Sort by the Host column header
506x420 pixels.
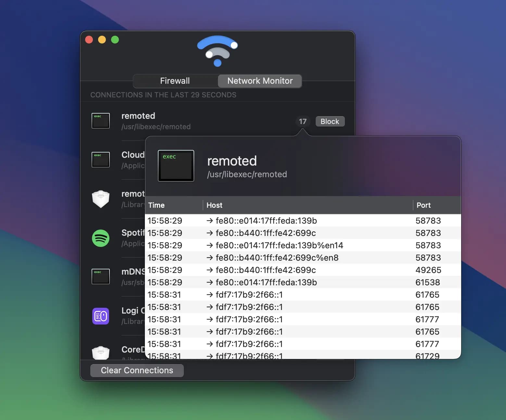tap(308, 205)
